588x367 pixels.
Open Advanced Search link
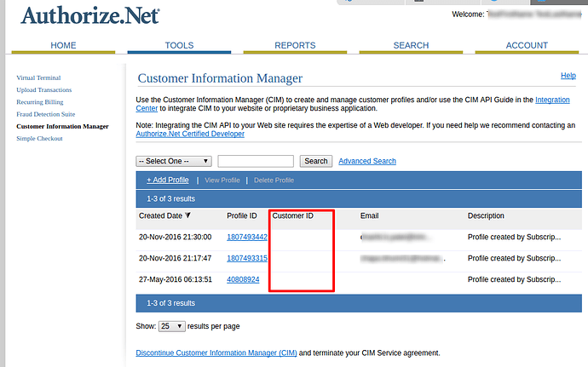click(x=367, y=161)
